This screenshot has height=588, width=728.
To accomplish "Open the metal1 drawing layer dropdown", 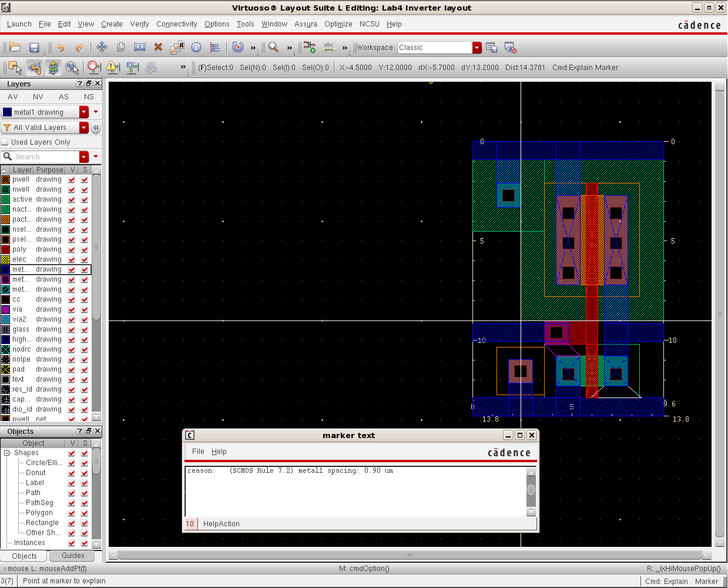I will click(82, 112).
